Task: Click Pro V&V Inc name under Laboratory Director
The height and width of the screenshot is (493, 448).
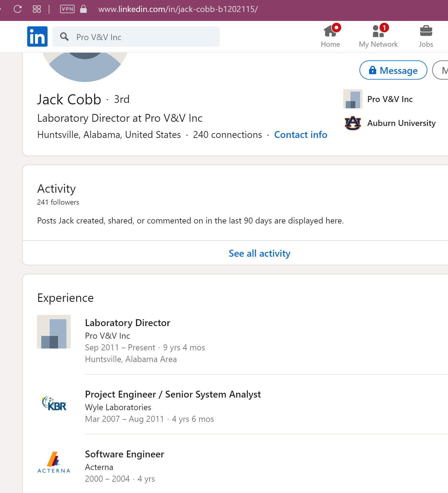Action: (107, 336)
